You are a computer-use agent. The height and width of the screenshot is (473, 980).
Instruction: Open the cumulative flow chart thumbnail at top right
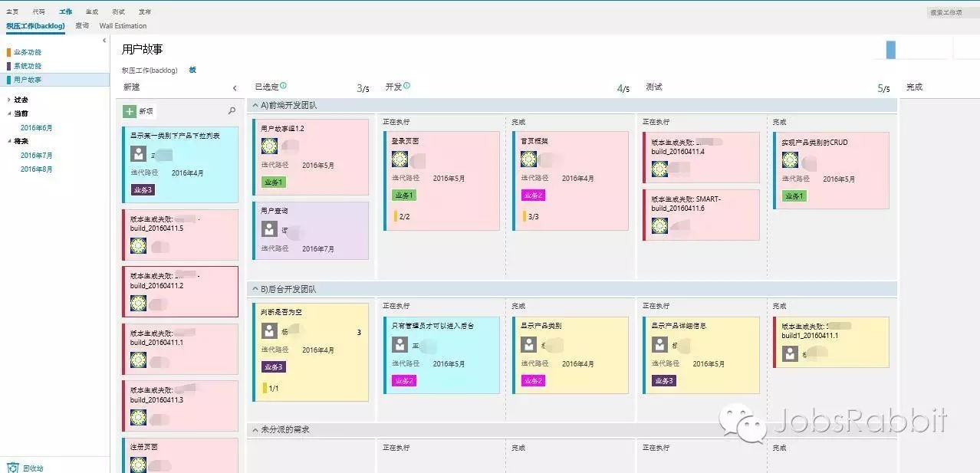click(x=913, y=48)
